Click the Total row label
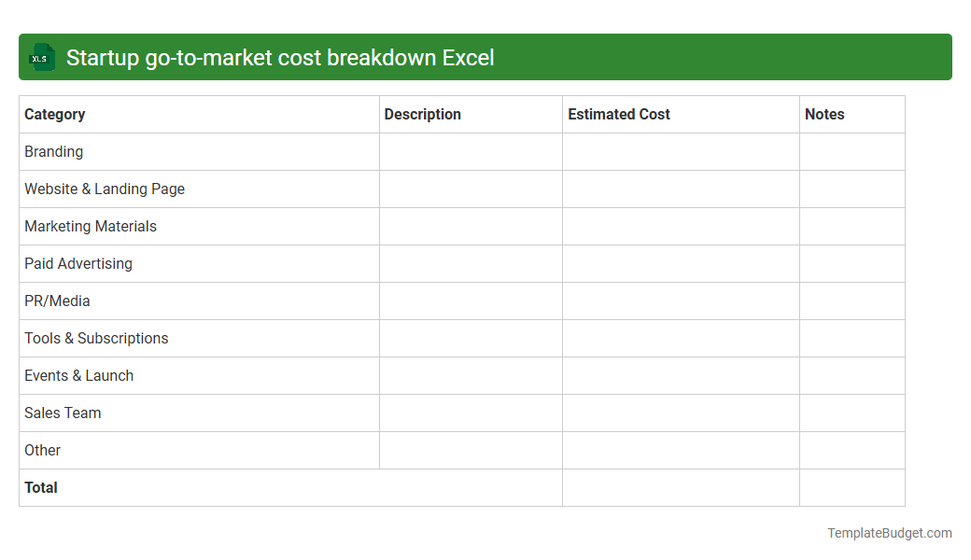The image size is (971, 560). 40,487
